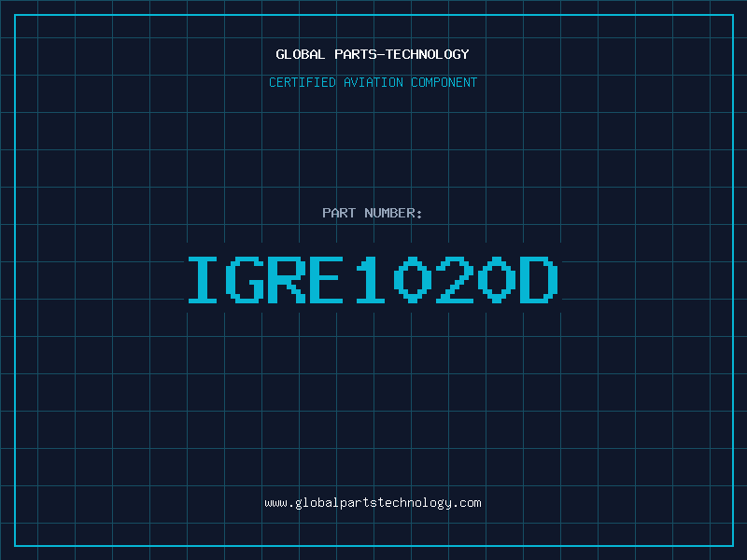
Task: Click the last zero before the D
Action: click(496, 280)
